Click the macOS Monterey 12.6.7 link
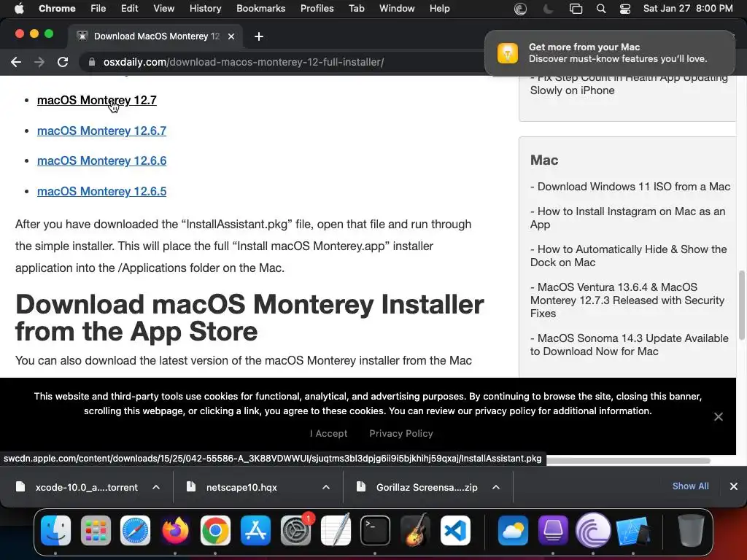 tap(101, 131)
